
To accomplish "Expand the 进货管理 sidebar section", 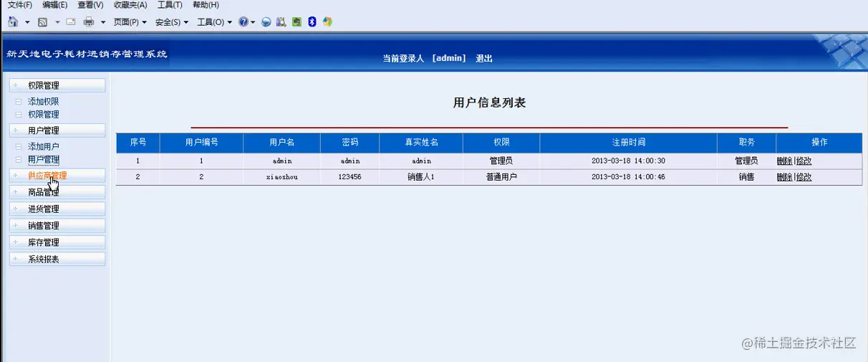I will pos(57,209).
